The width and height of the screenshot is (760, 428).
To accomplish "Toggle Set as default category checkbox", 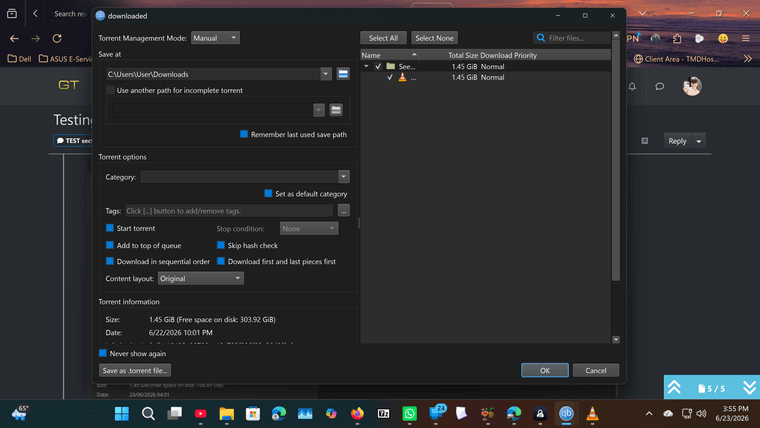I will [x=268, y=193].
